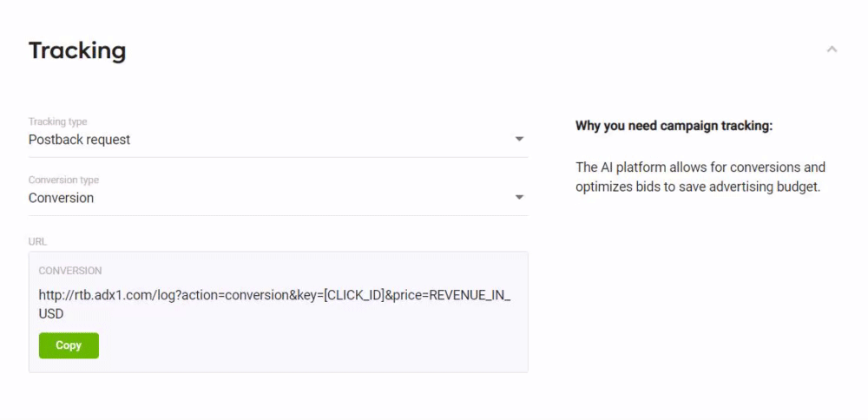This screenshot has height=420, width=868.
Task: Click the [CLICK_ID] placeholder in URL
Action: [354, 296]
